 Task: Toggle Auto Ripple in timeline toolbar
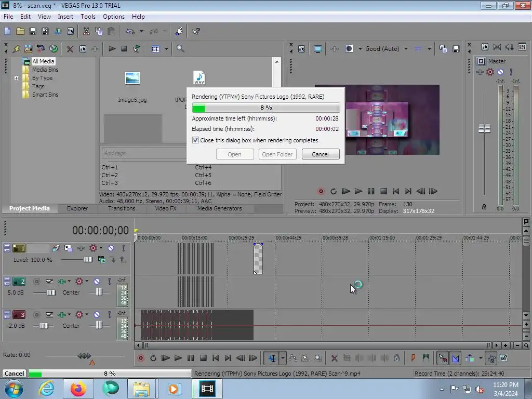tap(470, 358)
